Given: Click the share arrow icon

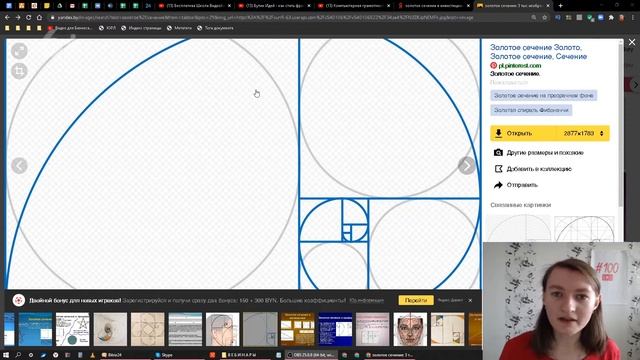Looking at the screenshot, I should pyautogui.click(x=498, y=185).
